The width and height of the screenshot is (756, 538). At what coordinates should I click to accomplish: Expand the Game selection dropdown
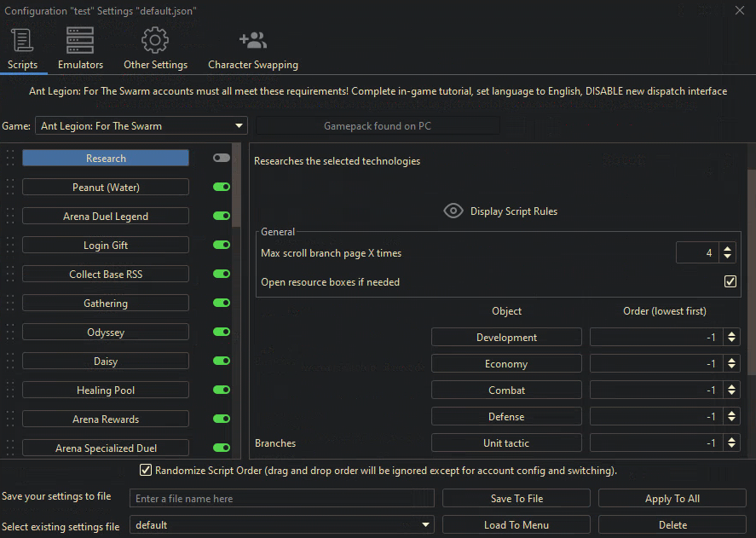point(239,126)
